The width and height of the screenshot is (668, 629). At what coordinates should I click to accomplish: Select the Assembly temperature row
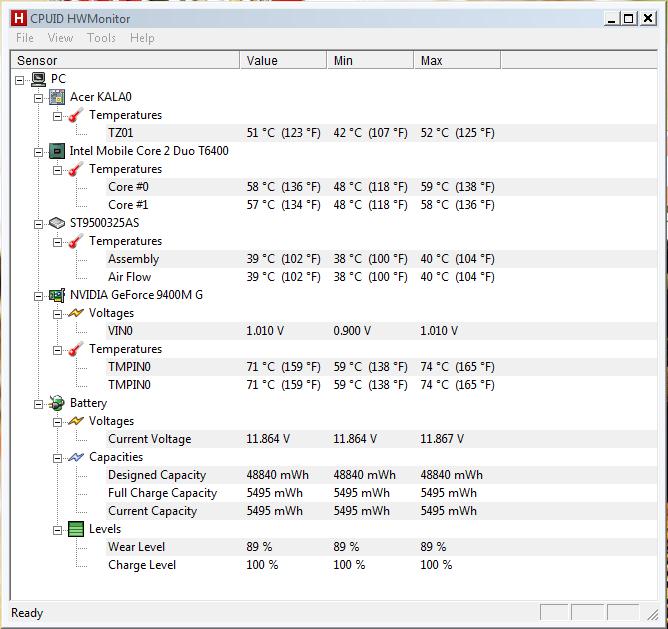pyautogui.click(x=381, y=259)
